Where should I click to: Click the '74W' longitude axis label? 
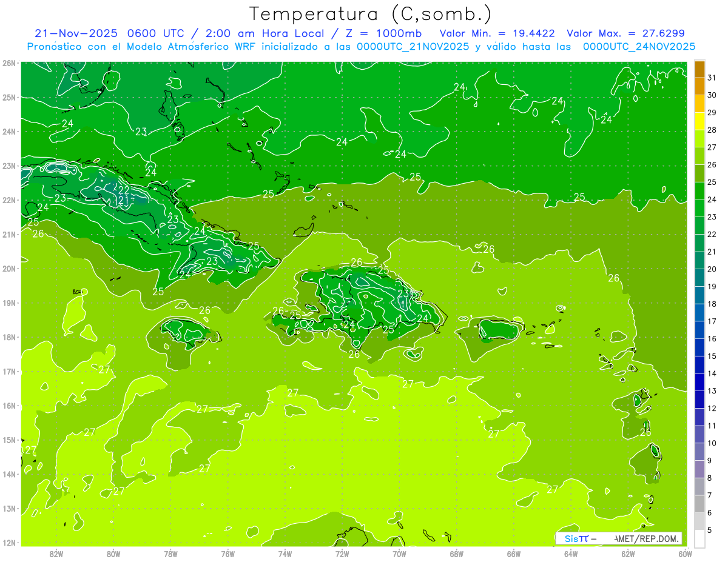coord(285,553)
